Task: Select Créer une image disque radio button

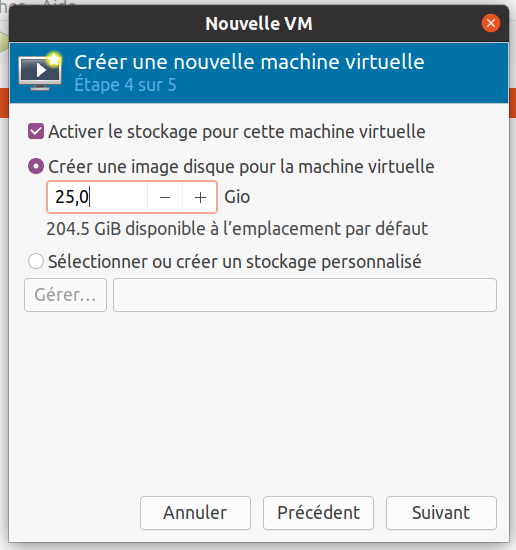Action: click(36, 166)
